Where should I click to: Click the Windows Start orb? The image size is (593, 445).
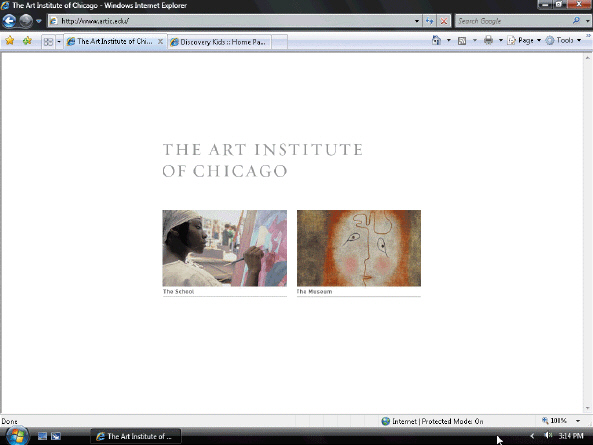pyautogui.click(x=17, y=436)
